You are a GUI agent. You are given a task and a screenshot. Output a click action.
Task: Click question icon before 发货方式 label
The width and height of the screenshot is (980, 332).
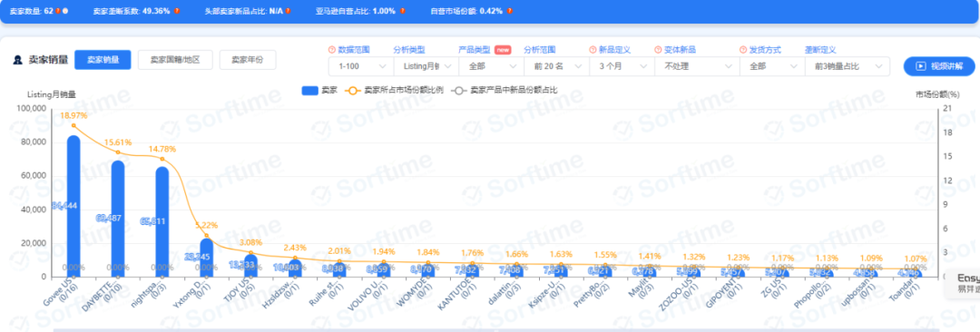coord(743,49)
